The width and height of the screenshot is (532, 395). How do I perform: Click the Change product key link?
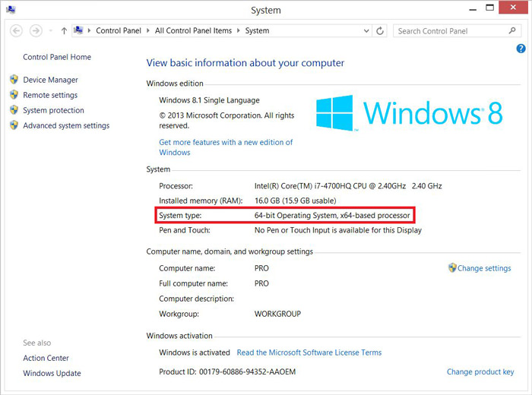(x=480, y=371)
